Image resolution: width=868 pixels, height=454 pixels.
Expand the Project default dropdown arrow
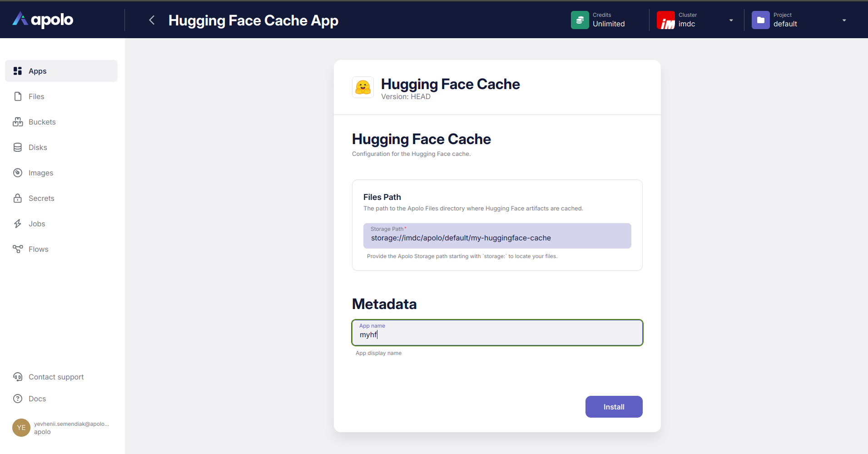coord(844,20)
